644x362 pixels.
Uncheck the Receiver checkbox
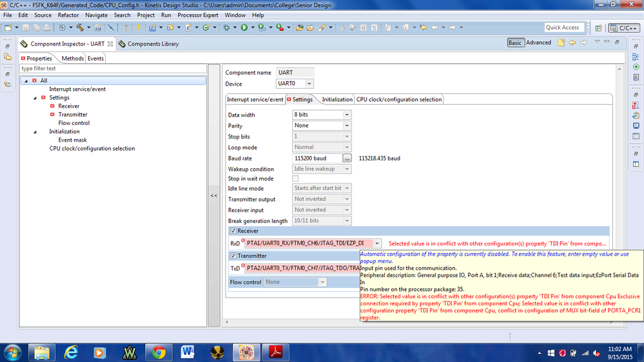[x=233, y=231]
